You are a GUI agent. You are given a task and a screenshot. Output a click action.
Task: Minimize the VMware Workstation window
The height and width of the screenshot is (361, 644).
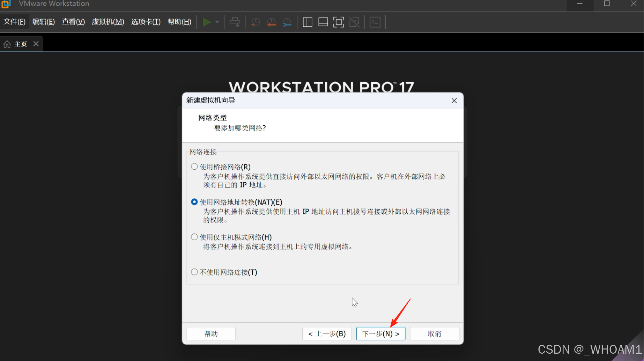point(580,4)
